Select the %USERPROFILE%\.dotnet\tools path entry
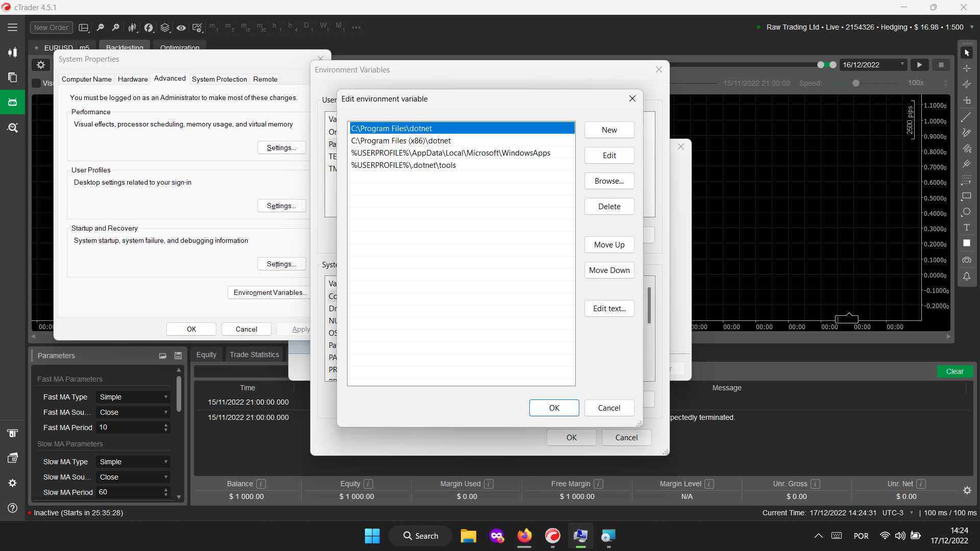This screenshot has width=980, height=551. [461, 165]
